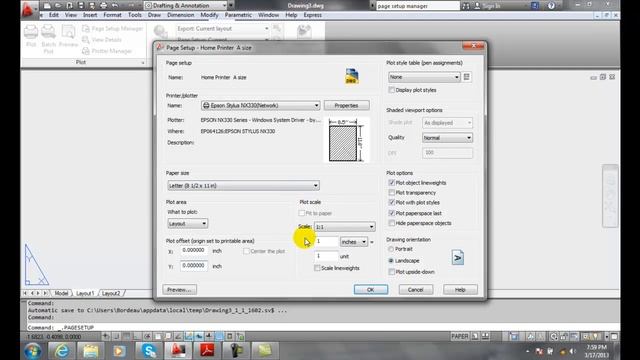The width and height of the screenshot is (640, 360).
Task: Expand the Plot ribbon panel arrow
Action: [x=143, y=62]
